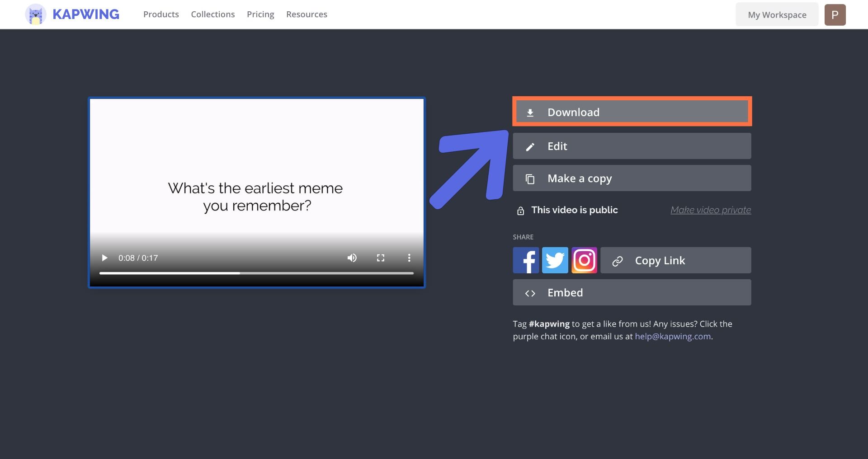The width and height of the screenshot is (868, 459).
Task: Click the user profile avatar P
Action: click(x=835, y=14)
